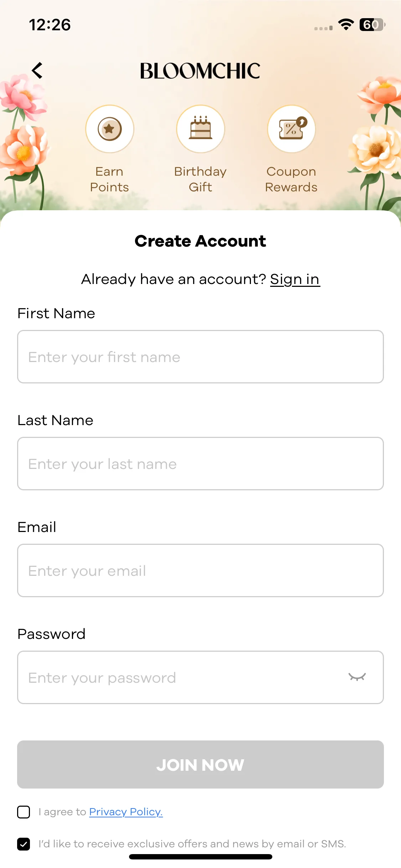Tap the Birthday Gift cake icon
401x868 pixels.
click(201, 129)
